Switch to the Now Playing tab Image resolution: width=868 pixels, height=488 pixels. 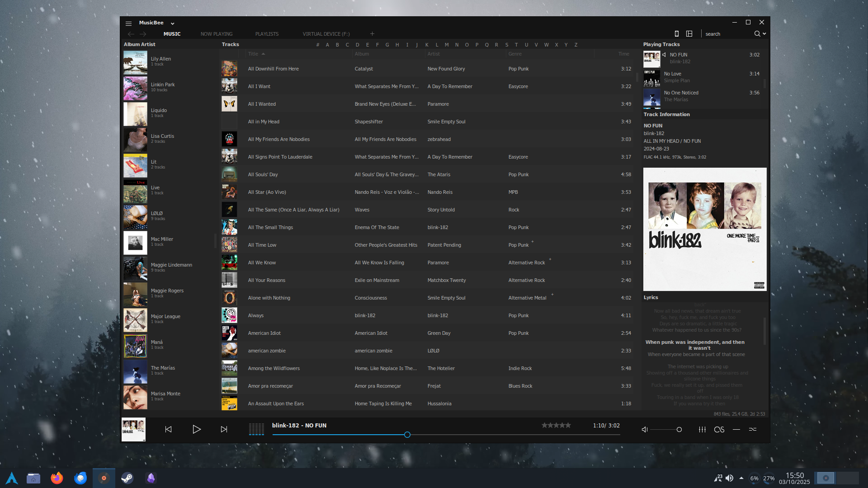coord(217,34)
